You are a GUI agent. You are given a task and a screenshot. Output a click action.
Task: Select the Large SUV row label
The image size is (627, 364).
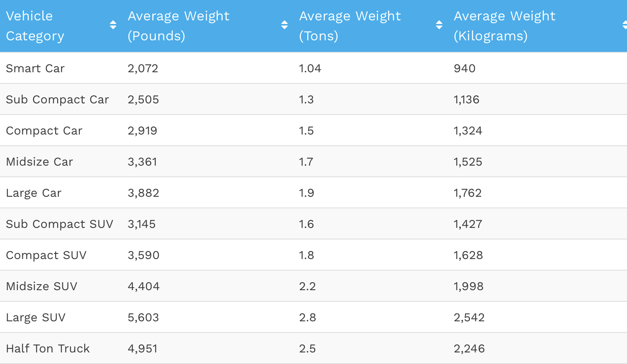click(36, 317)
